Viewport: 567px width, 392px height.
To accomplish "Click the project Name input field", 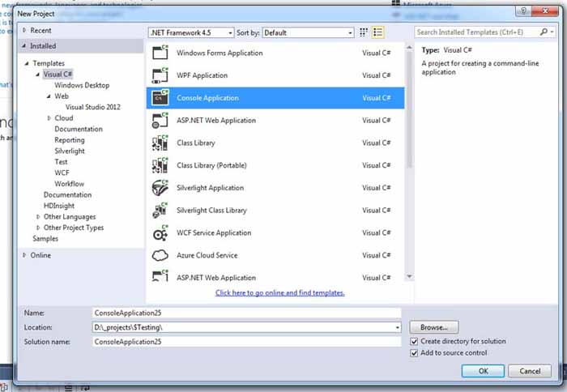I will pos(246,313).
